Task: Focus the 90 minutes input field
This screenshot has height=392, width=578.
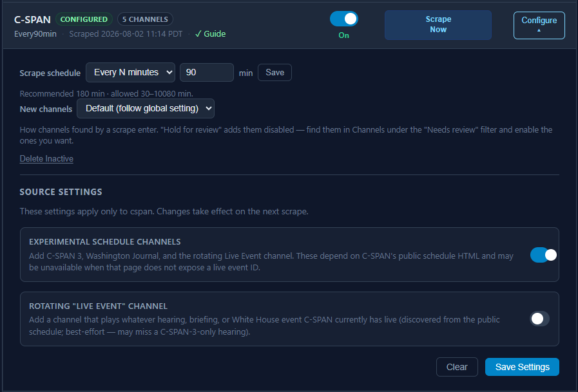Action: pyautogui.click(x=206, y=73)
